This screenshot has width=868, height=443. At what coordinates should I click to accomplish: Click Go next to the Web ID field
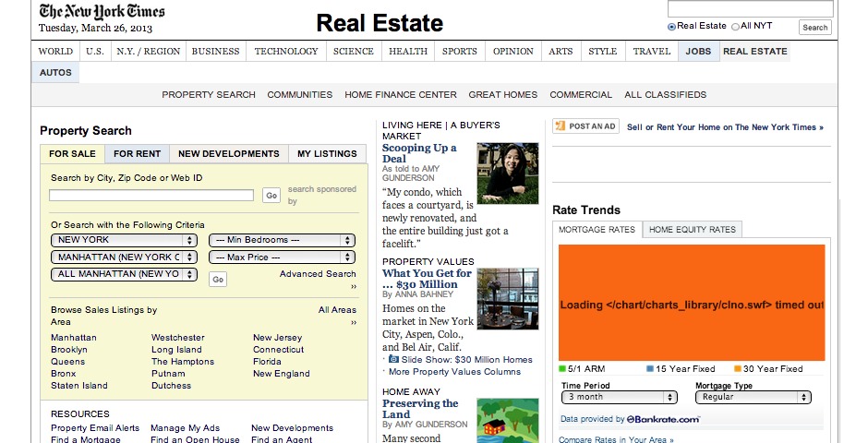tap(271, 196)
